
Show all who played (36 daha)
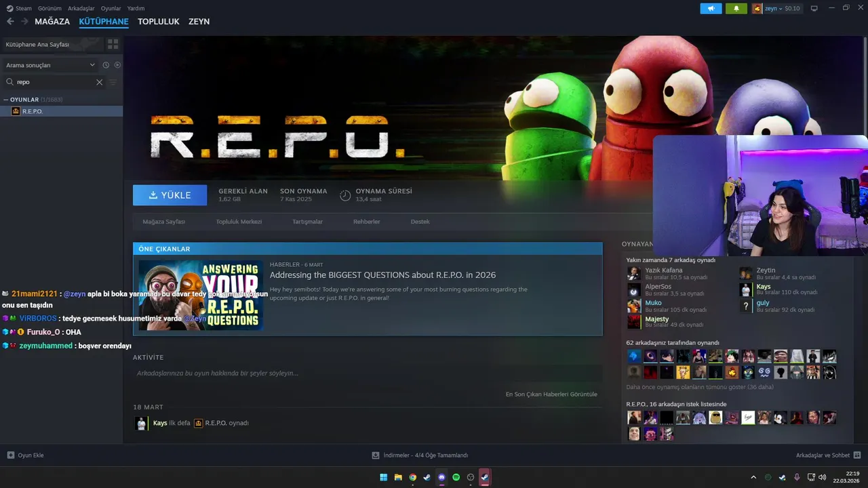tap(700, 387)
